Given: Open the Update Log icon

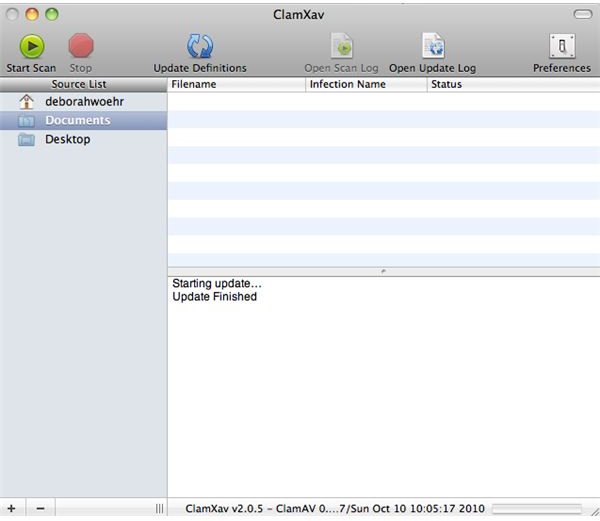Looking at the screenshot, I should point(433,46).
